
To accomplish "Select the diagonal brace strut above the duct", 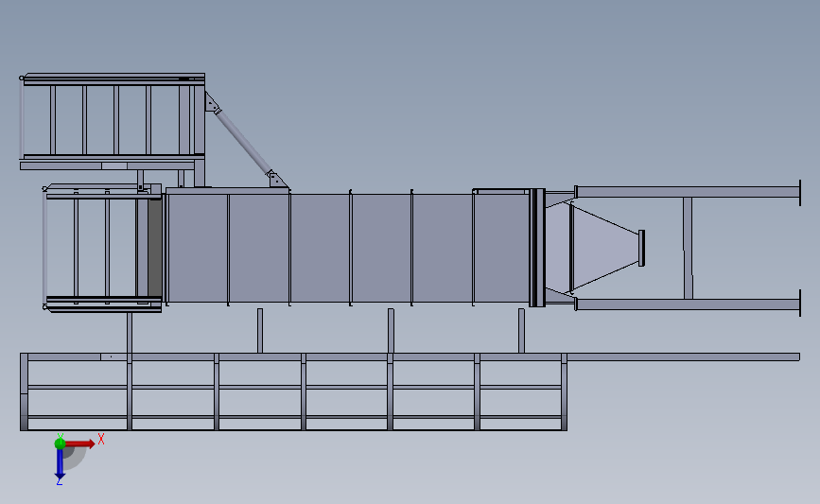I will point(244,139).
